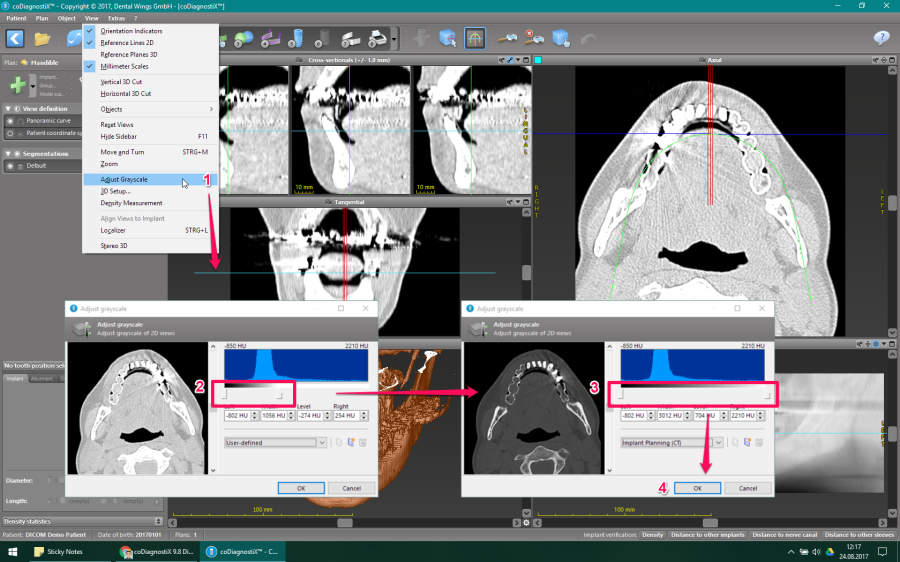Click Cancel in the right Adjust grayscale dialog
The height and width of the screenshot is (562, 900).
point(748,488)
